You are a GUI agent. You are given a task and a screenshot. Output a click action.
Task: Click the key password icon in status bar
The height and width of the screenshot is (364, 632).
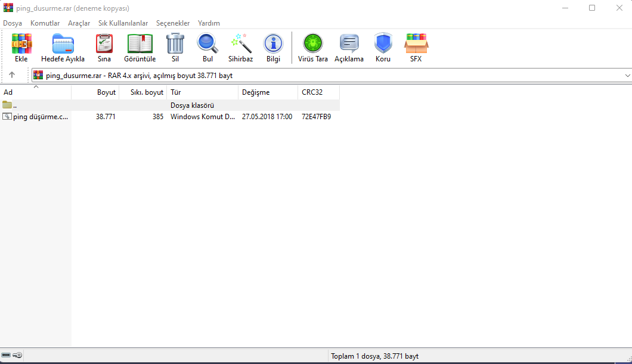coord(17,355)
